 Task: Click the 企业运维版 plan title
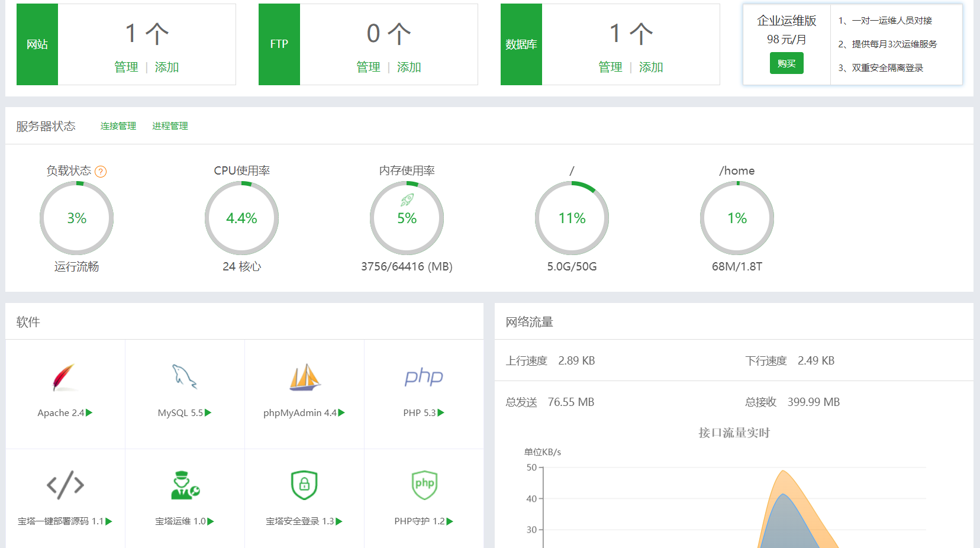(x=786, y=21)
